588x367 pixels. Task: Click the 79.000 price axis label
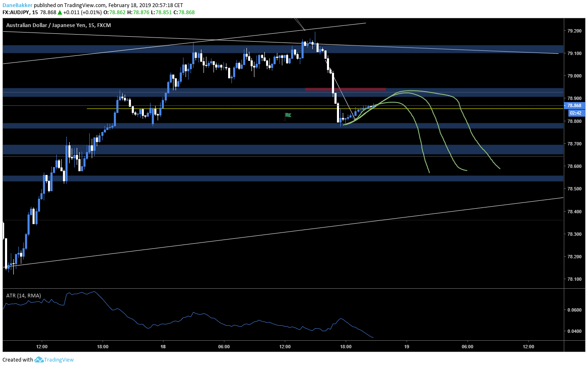point(574,76)
